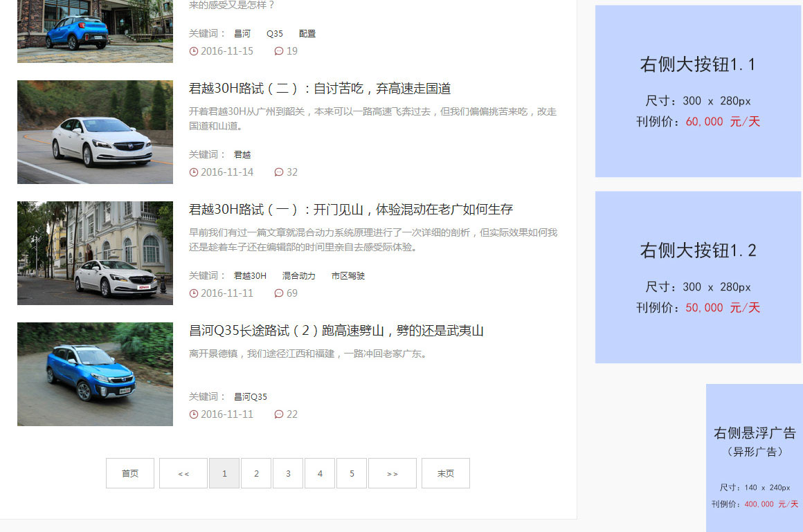803x532 pixels.
Task: Open blue Q35 car thumbnail at building
Action: (96, 31)
